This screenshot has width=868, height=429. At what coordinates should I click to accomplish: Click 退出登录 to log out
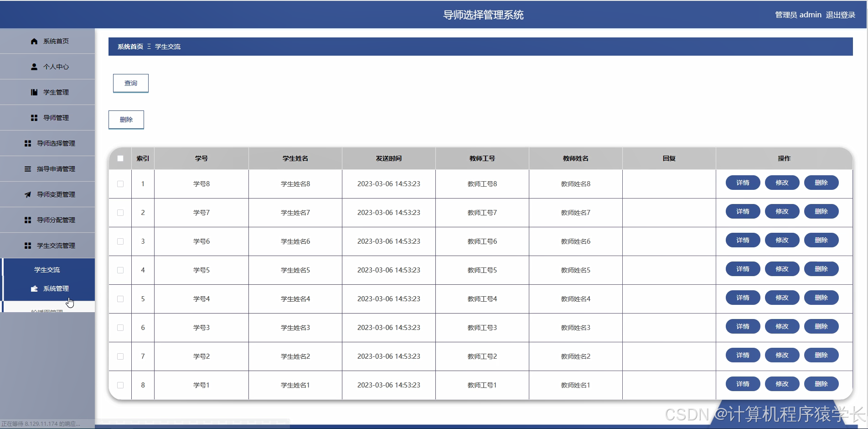[840, 15]
